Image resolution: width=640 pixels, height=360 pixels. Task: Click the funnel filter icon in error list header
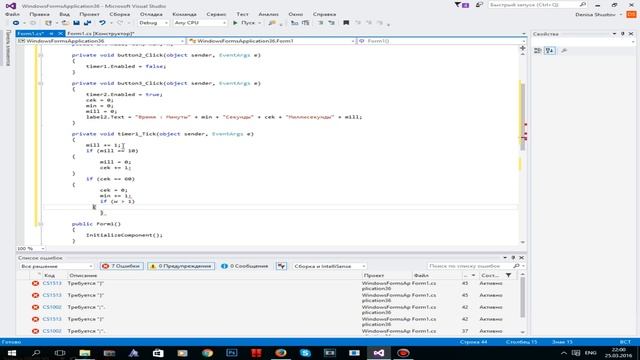point(508,276)
